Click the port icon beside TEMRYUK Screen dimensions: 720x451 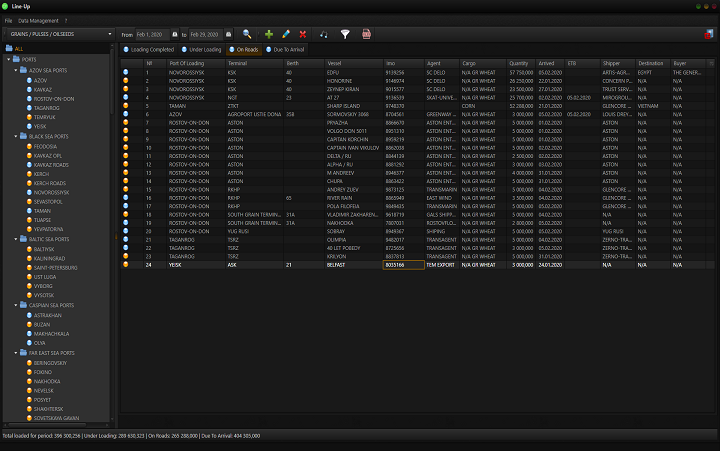[29, 117]
